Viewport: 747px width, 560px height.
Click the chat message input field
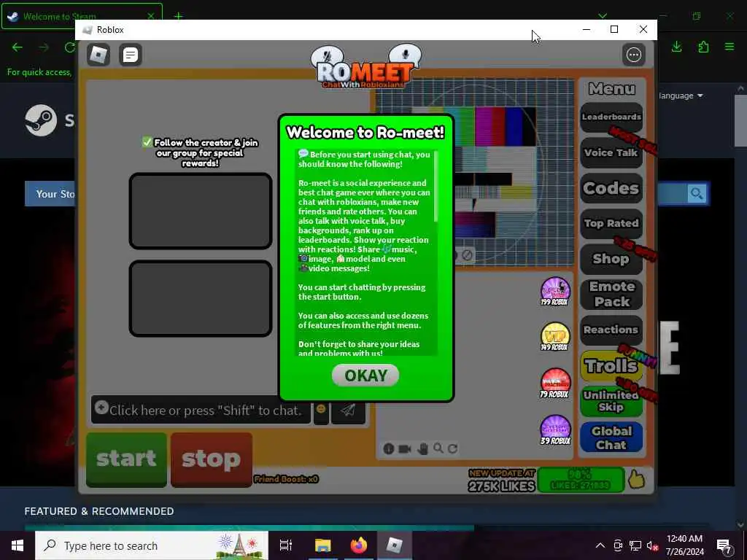[201, 410]
